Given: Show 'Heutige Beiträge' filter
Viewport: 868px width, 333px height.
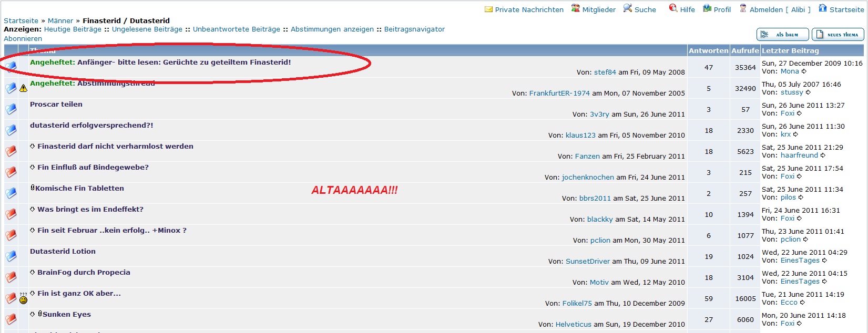Looking at the screenshot, I should (x=73, y=29).
